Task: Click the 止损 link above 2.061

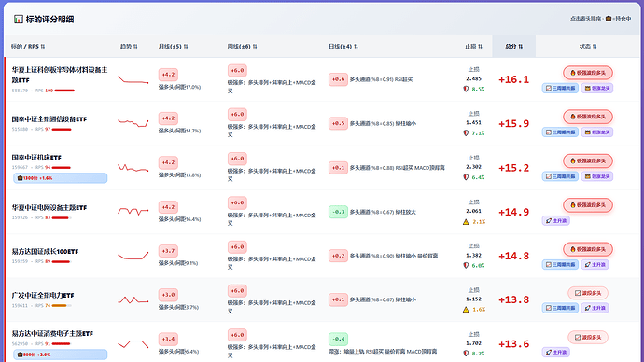Action: (x=473, y=202)
